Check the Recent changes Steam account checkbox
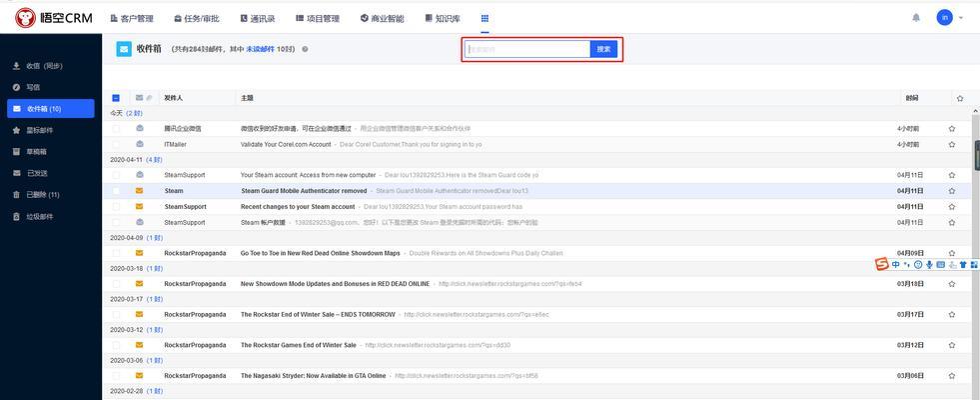Image resolution: width=980 pixels, height=400 pixels. [116, 206]
